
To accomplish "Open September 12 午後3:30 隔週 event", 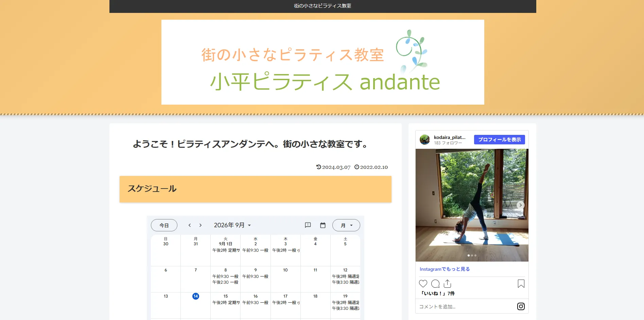I will click(345, 282).
